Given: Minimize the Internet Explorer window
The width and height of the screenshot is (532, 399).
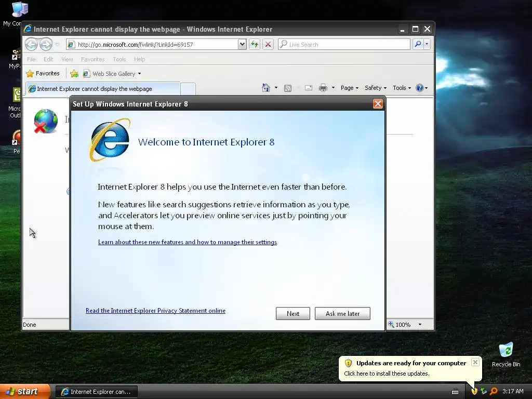Looking at the screenshot, I should 403,29.
